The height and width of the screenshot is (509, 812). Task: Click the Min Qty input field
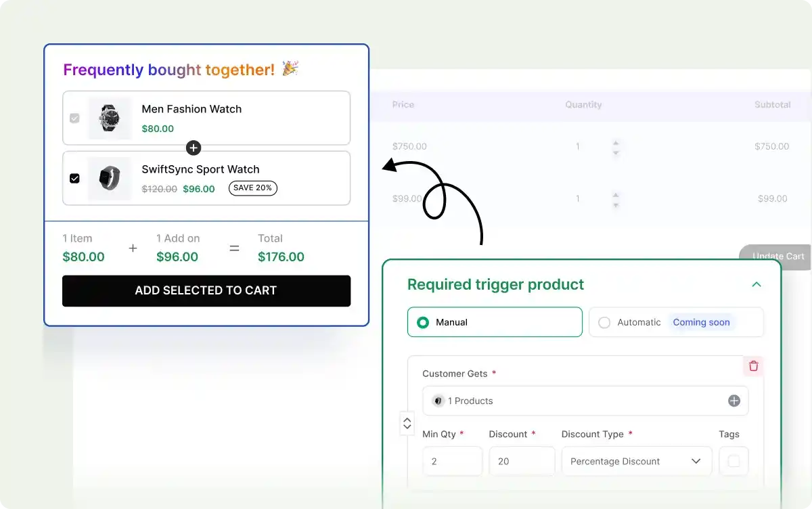coord(452,461)
